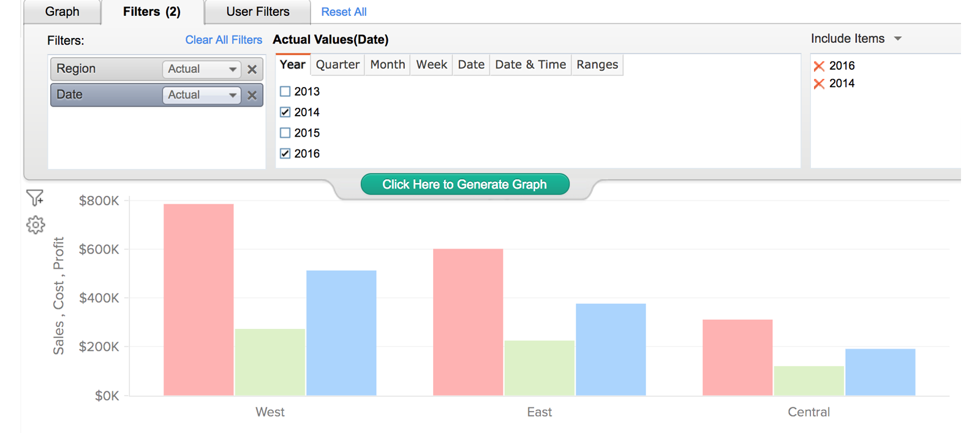Remove the Date filter with X

click(x=252, y=95)
